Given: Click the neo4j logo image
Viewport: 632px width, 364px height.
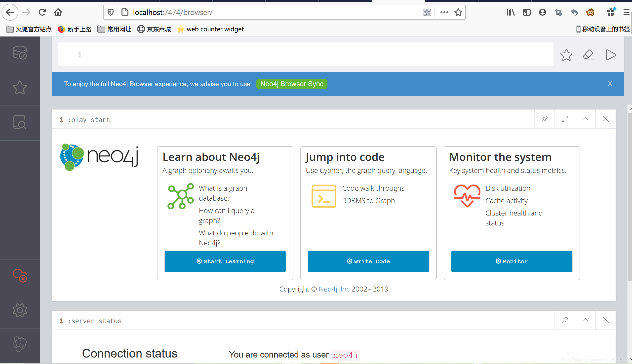Looking at the screenshot, I should pyautogui.click(x=99, y=157).
